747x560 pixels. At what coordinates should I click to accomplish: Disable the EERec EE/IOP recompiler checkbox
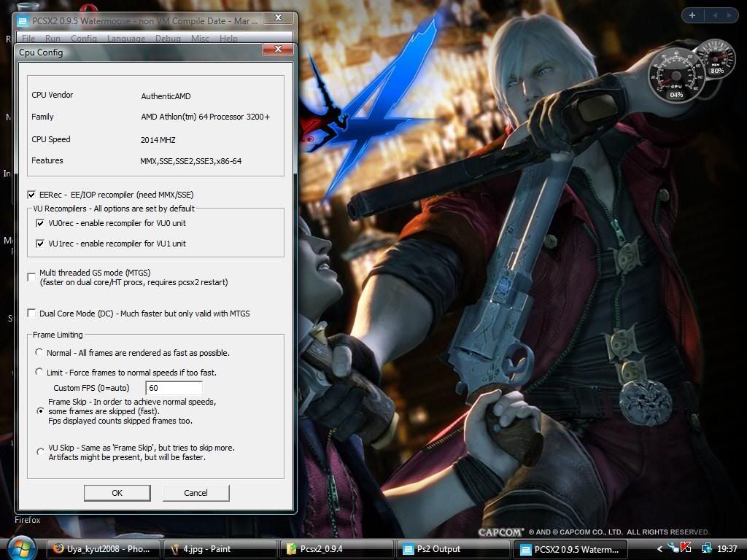31,194
